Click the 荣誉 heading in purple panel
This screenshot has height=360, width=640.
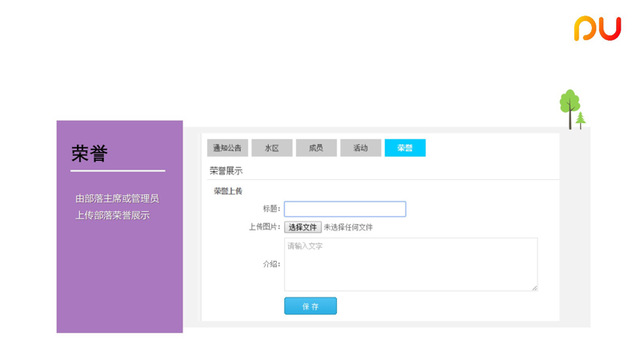[89, 153]
